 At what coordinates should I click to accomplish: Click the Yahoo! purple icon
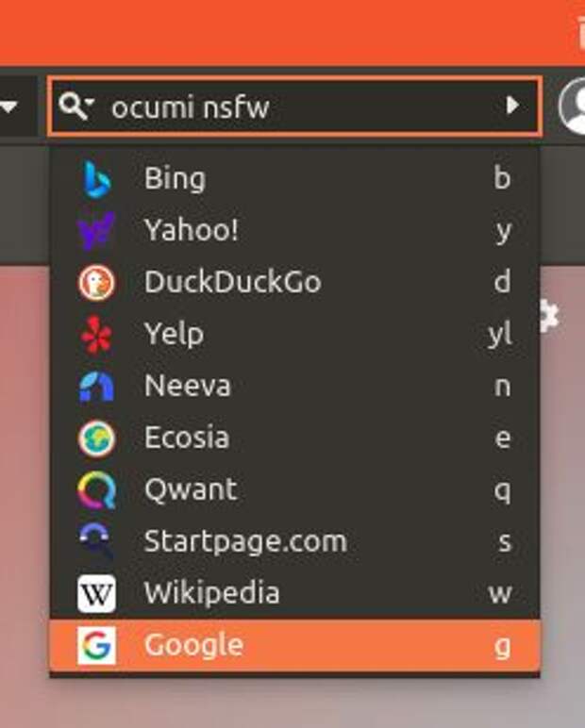pyautogui.click(x=96, y=230)
